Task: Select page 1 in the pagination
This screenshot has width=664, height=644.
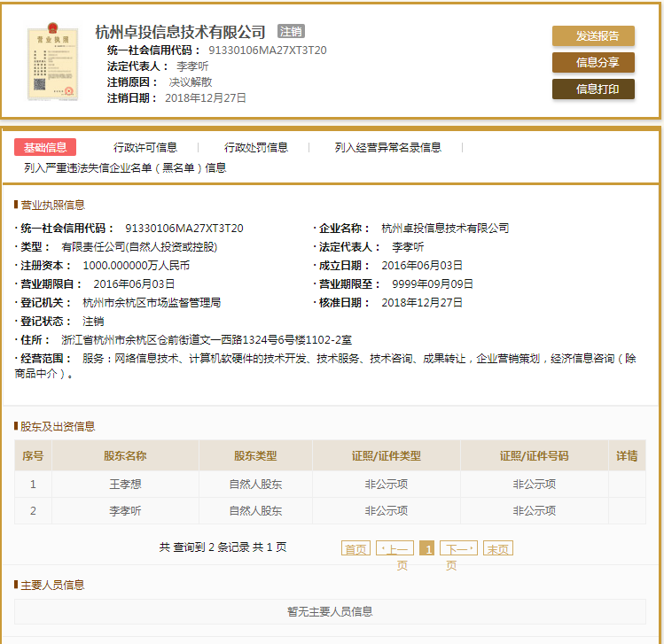Action: coord(427,548)
